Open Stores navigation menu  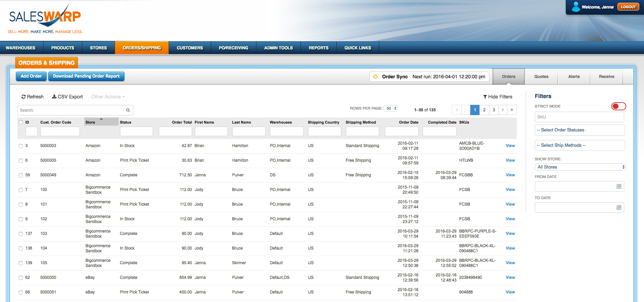pos(99,48)
